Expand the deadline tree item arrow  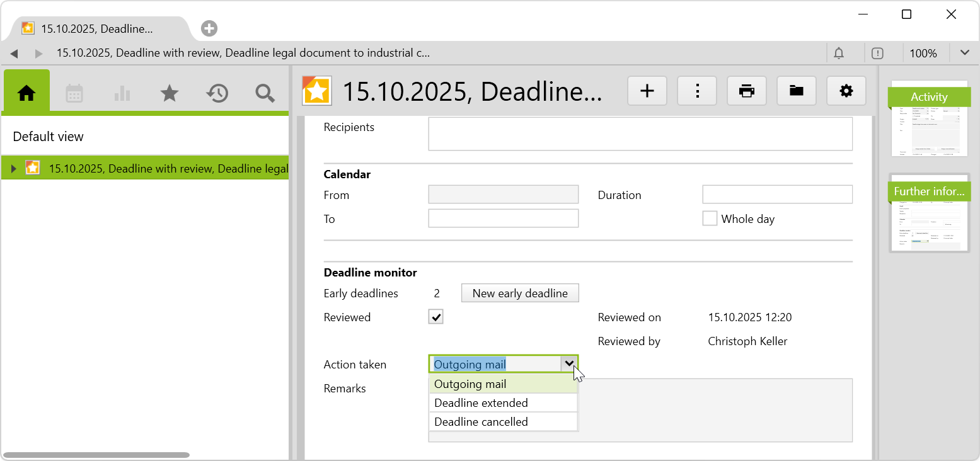14,168
